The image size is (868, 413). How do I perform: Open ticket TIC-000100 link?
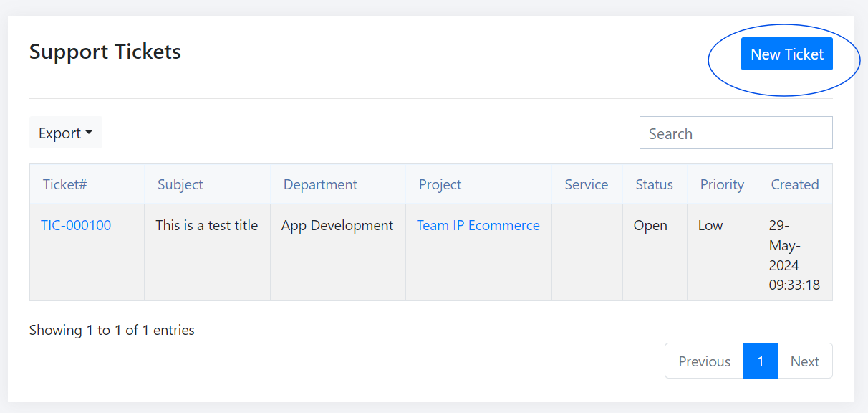point(76,225)
